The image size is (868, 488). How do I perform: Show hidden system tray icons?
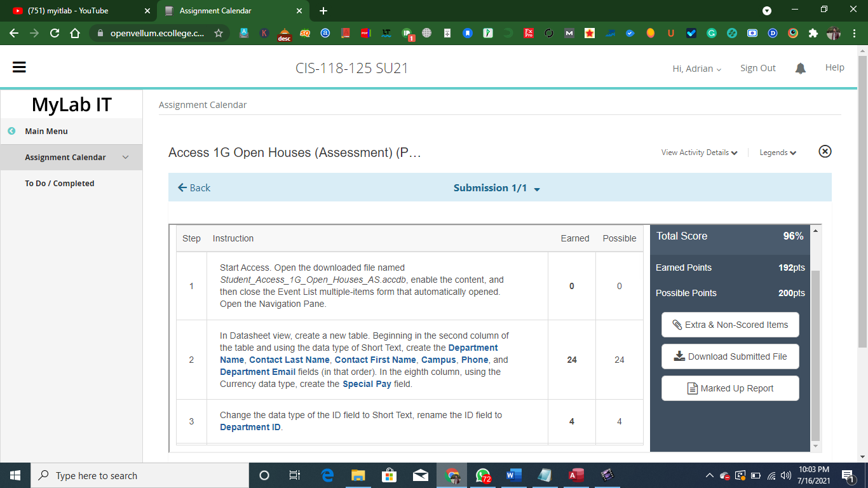(710, 475)
